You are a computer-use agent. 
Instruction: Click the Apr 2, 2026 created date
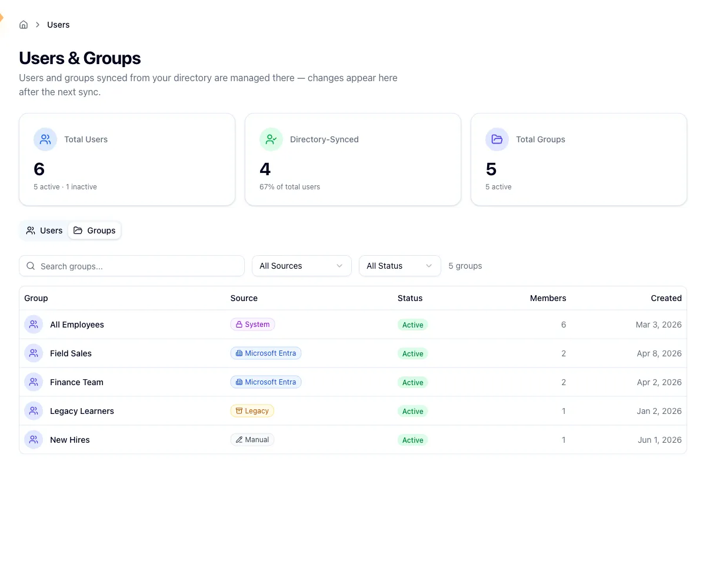coord(659,382)
